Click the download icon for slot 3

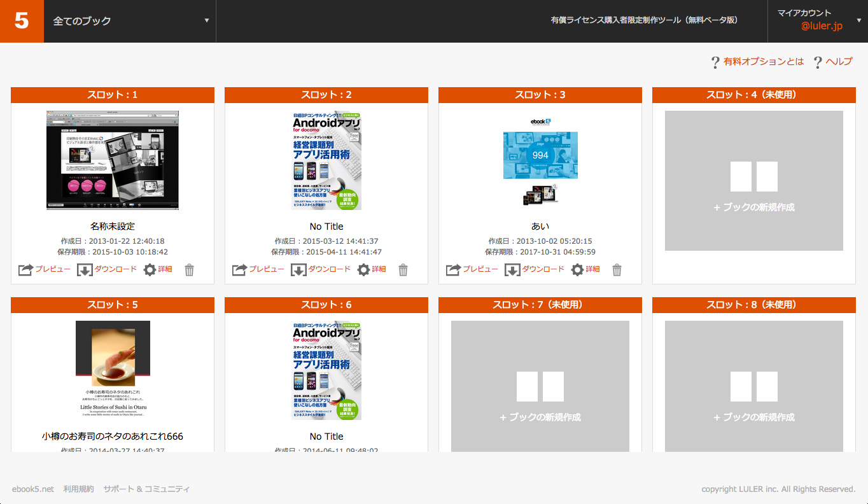click(x=512, y=270)
